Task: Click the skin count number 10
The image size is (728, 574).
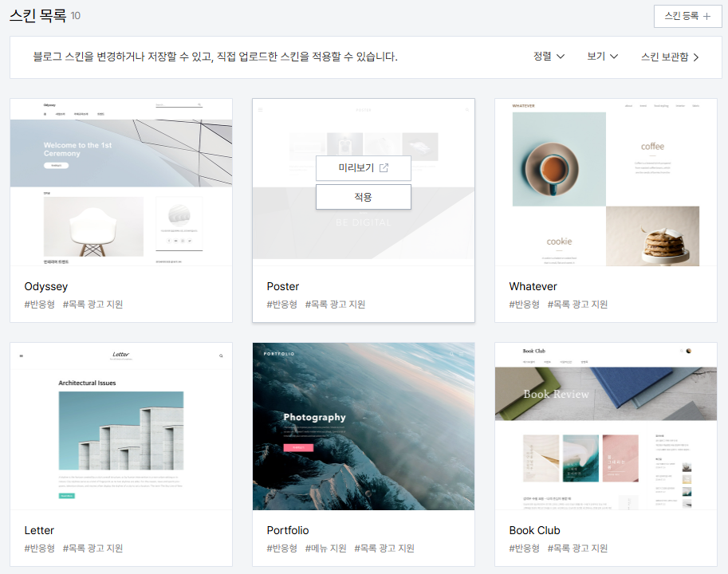Action: tap(75, 16)
